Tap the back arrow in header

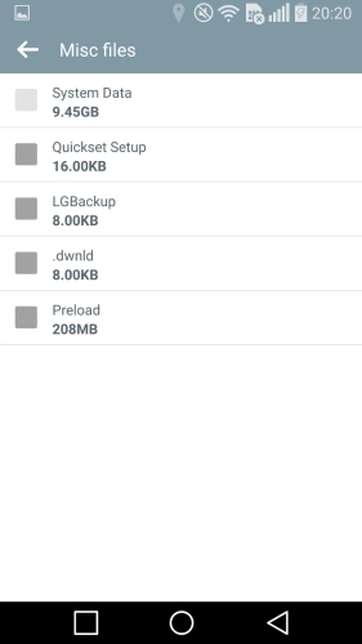[x=28, y=50]
